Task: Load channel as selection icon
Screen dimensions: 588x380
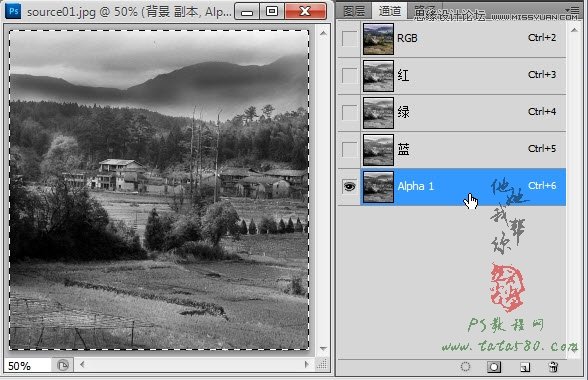Action: coord(465,366)
